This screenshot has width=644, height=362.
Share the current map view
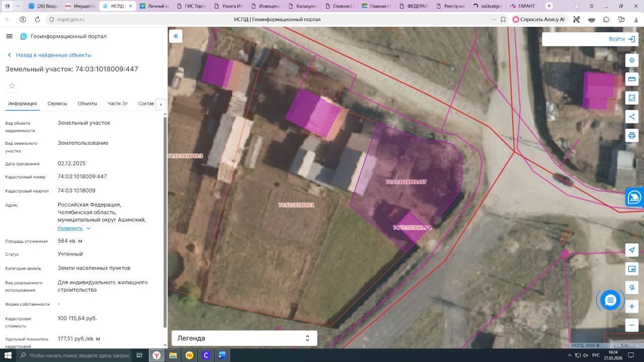pyautogui.click(x=631, y=117)
